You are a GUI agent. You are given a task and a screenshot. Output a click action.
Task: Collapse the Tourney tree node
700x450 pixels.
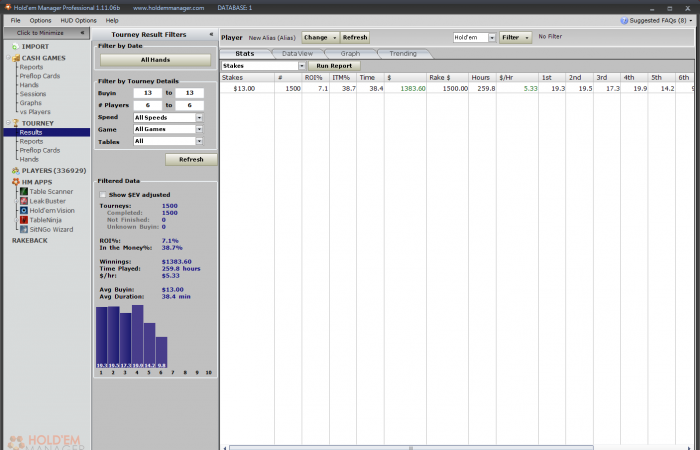[x=8, y=123]
